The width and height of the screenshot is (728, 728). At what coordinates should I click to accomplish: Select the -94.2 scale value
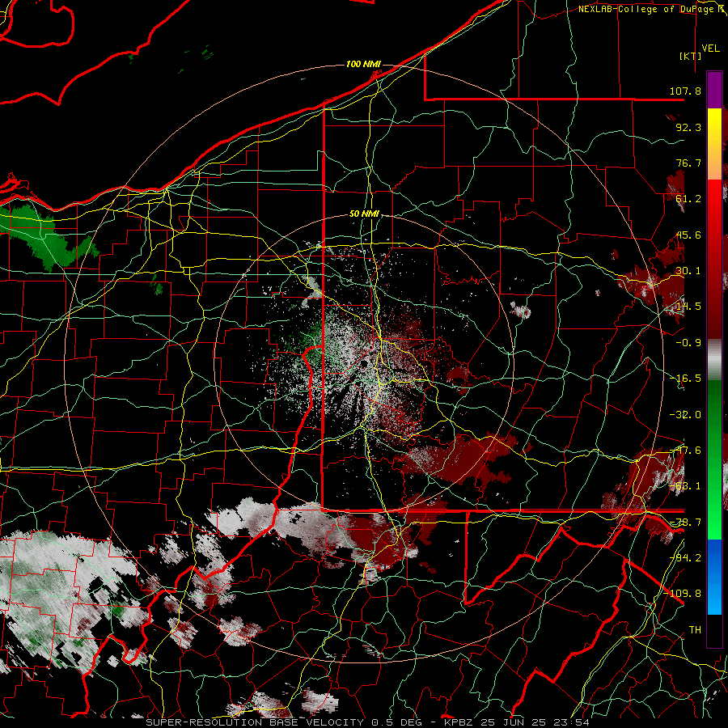pyautogui.click(x=685, y=557)
